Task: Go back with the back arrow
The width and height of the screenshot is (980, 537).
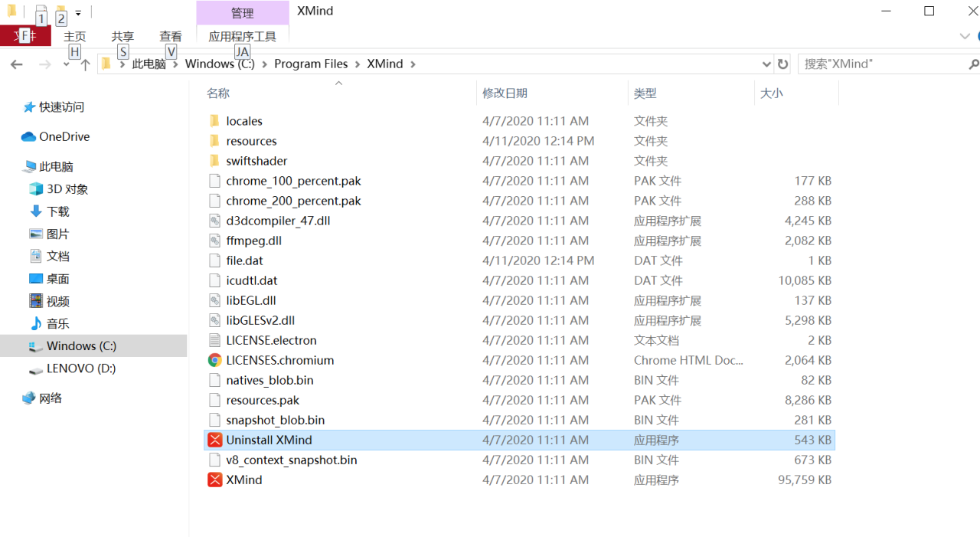Action: click(x=17, y=64)
